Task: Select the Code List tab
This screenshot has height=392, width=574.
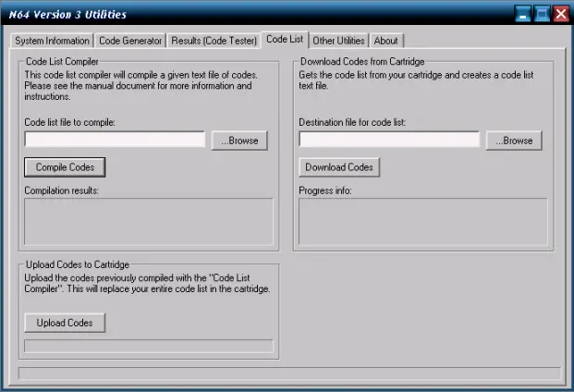Action: point(285,39)
